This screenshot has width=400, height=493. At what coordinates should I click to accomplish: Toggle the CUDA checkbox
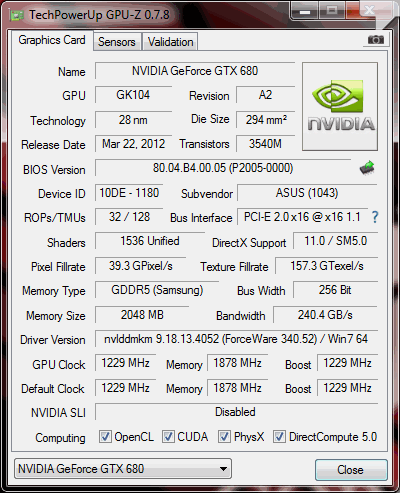click(x=168, y=436)
